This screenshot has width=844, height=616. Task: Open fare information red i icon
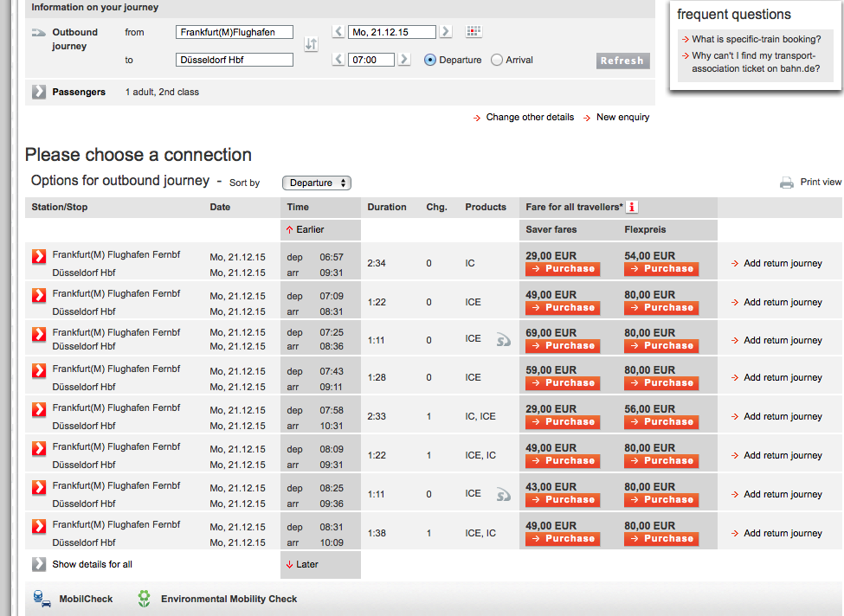tap(632, 207)
